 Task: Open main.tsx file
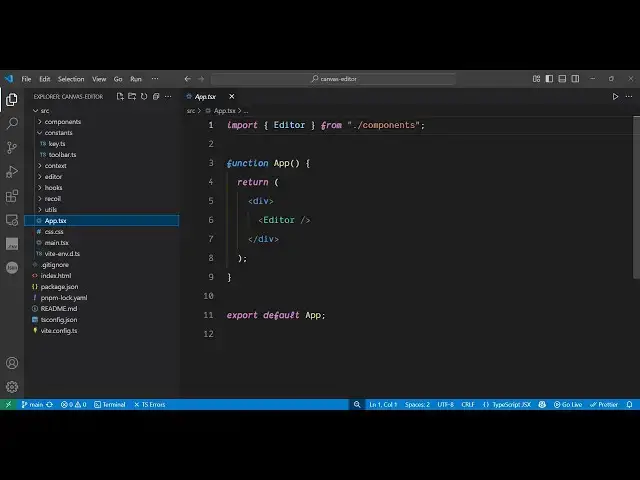point(102,243)
